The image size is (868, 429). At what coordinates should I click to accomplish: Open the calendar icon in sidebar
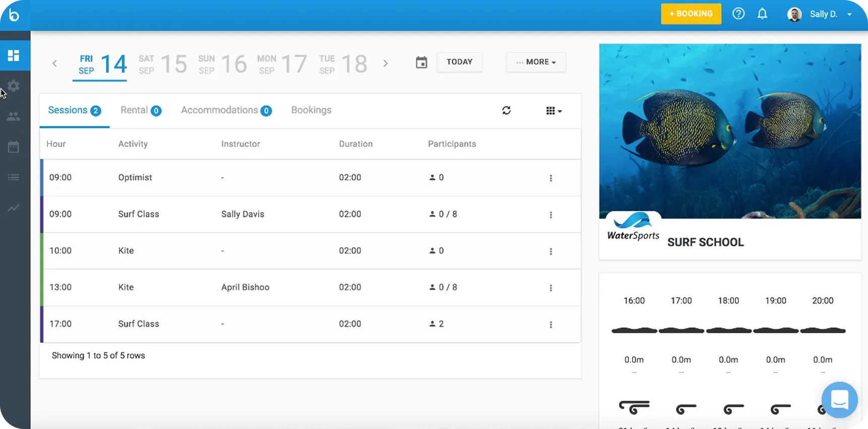click(14, 147)
